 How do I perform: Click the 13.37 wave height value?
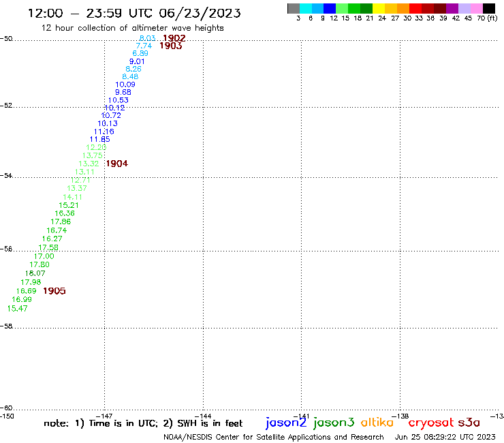coord(77,188)
